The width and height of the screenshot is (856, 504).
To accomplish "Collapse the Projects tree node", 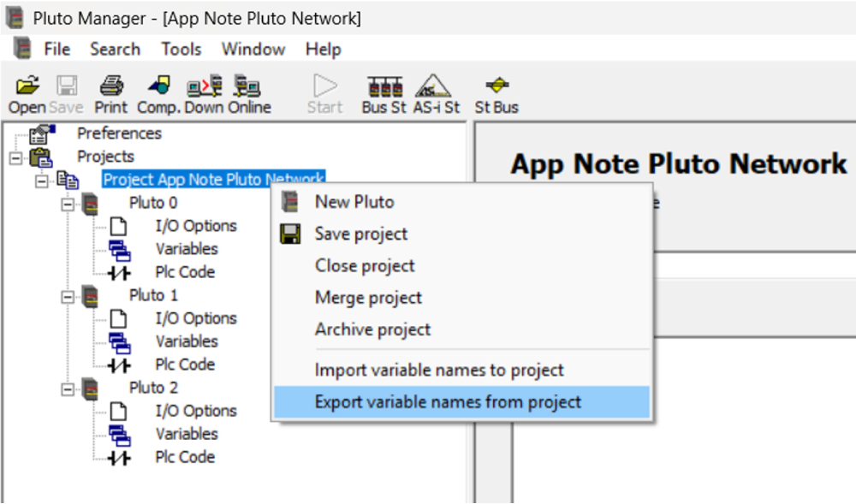I will pyautogui.click(x=15, y=158).
